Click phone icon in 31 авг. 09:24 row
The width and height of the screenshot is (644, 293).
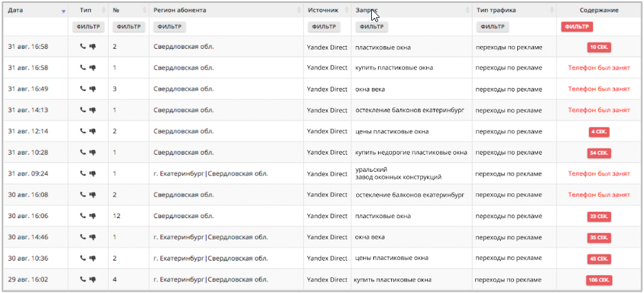[83, 173]
